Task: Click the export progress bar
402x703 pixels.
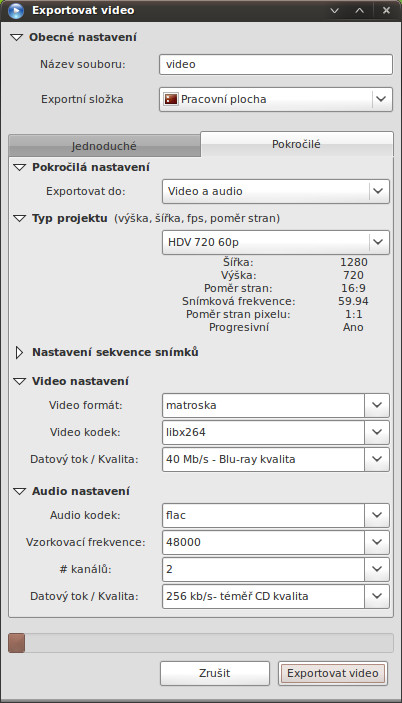Action: (201, 643)
